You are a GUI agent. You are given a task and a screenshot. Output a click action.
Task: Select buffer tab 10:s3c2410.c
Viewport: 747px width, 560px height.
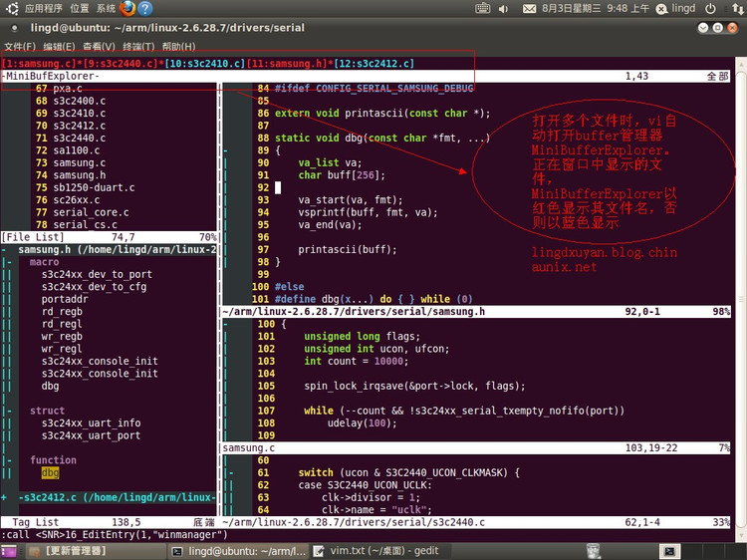coord(205,64)
